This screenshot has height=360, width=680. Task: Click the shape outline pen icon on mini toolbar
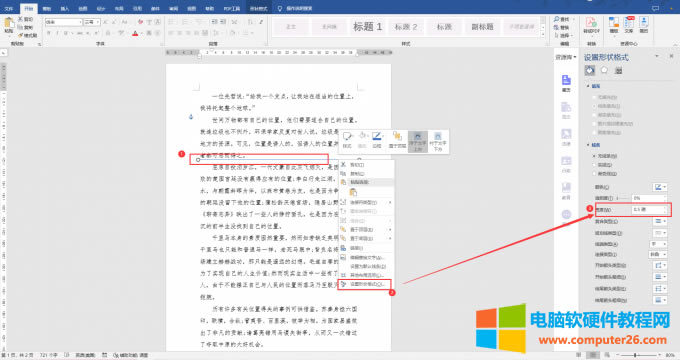pos(377,140)
